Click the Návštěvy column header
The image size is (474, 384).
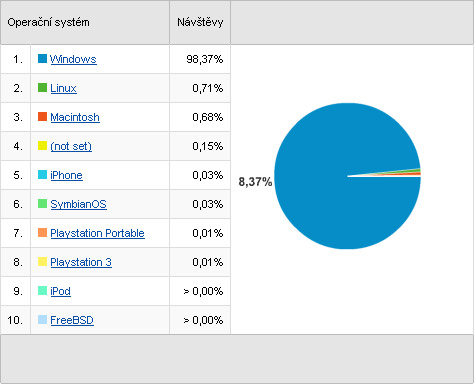tap(200, 22)
